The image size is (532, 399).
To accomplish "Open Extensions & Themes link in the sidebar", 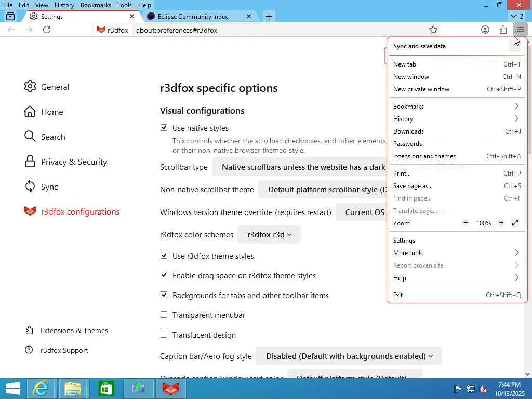I will pyautogui.click(x=67, y=330).
